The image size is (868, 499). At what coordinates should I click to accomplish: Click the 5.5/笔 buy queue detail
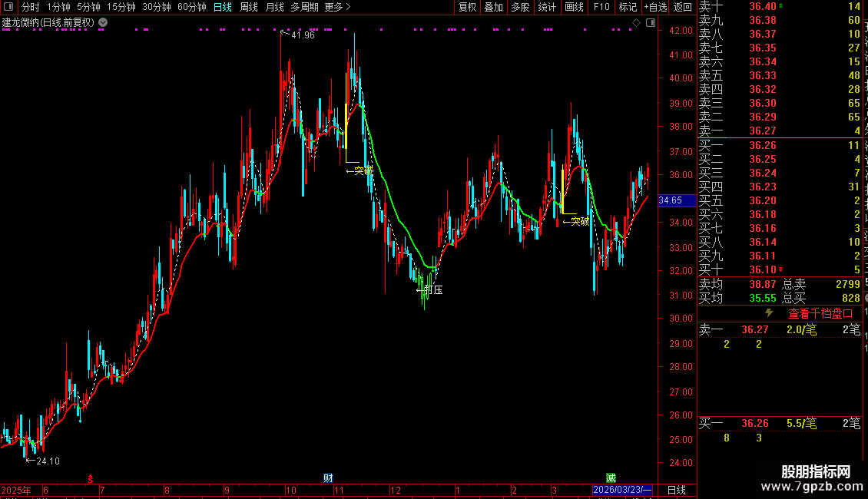[x=802, y=423]
